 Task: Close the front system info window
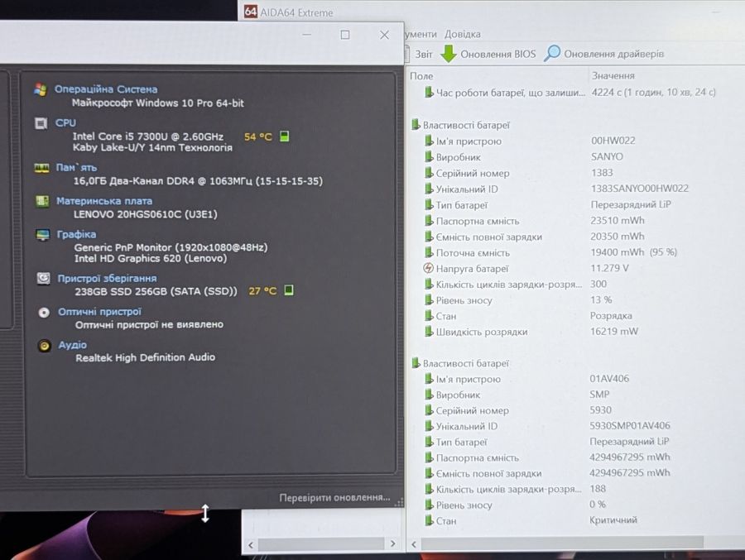[x=384, y=35]
